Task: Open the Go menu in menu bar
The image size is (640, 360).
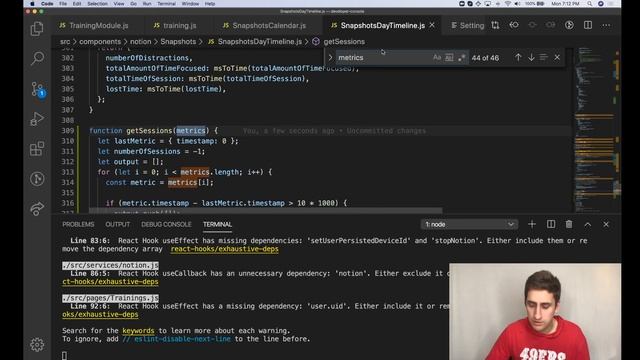Action: pos(133,4)
